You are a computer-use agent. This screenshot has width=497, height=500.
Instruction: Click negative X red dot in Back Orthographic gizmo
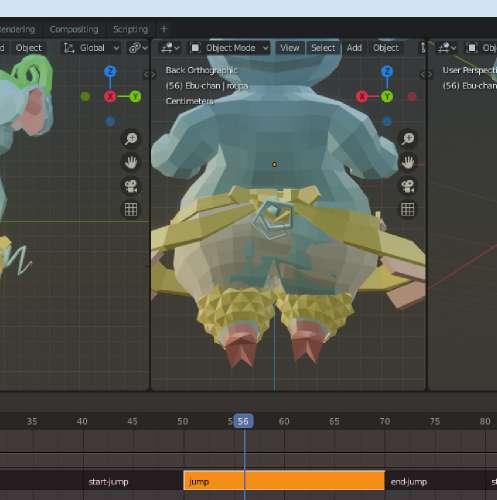point(412,97)
